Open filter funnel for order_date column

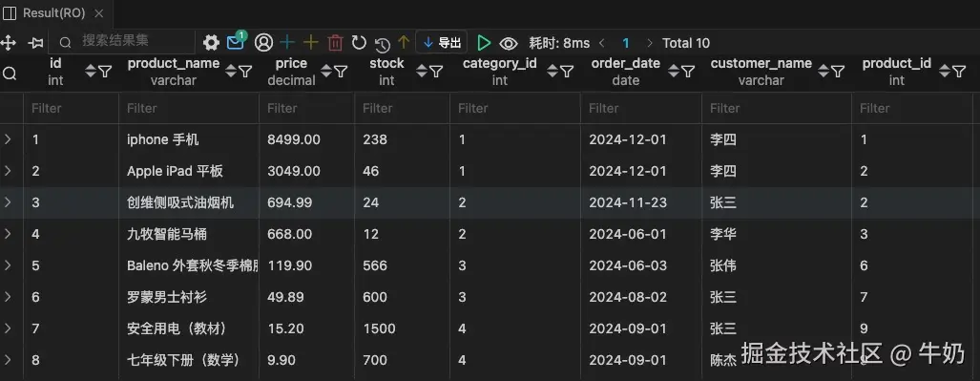(x=687, y=72)
